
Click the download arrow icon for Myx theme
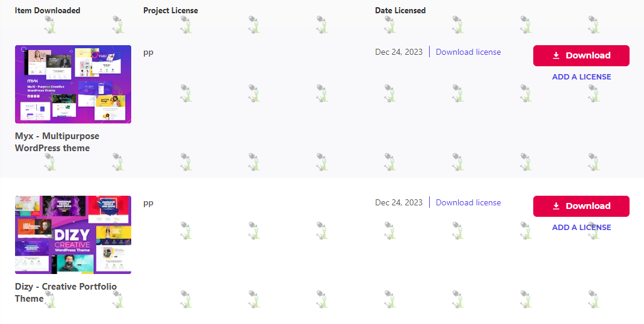coord(556,55)
